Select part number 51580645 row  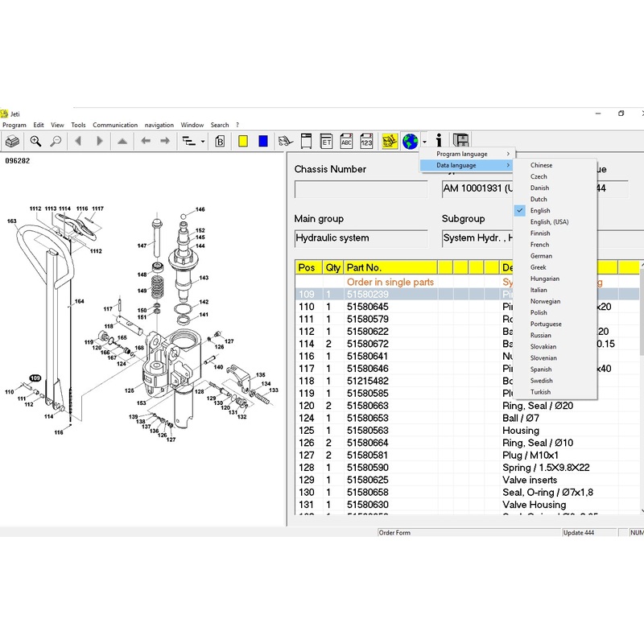pyautogui.click(x=467, y=307)
